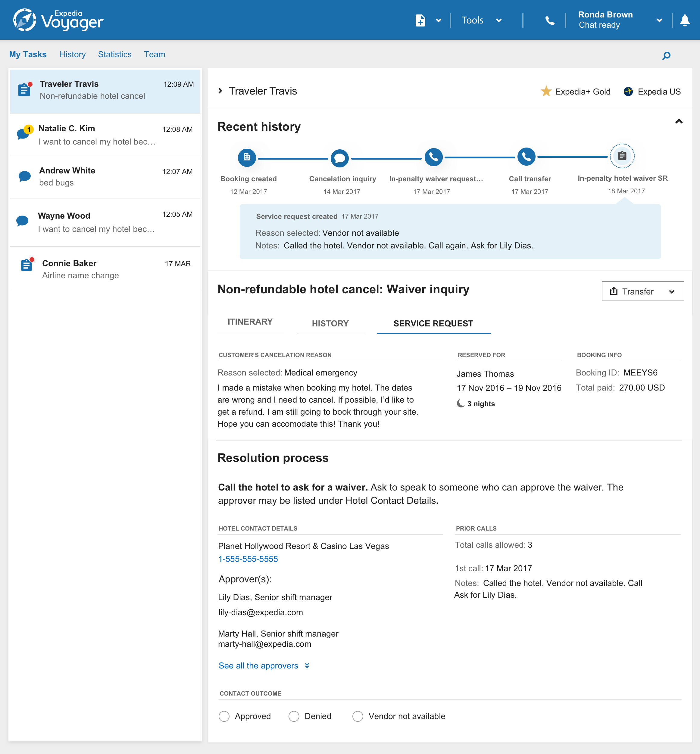Select the Approved contact outcome

click(x=224, y=716)
